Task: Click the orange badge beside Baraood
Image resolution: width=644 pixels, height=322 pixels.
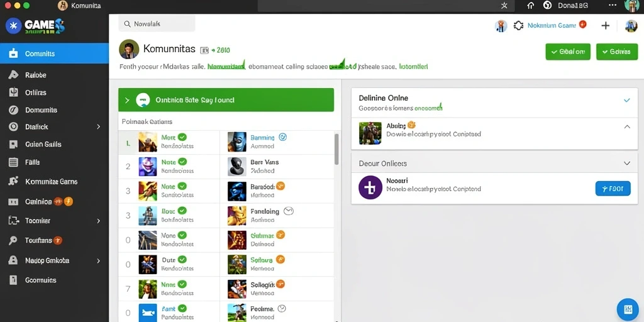Action: pos(280,186)
